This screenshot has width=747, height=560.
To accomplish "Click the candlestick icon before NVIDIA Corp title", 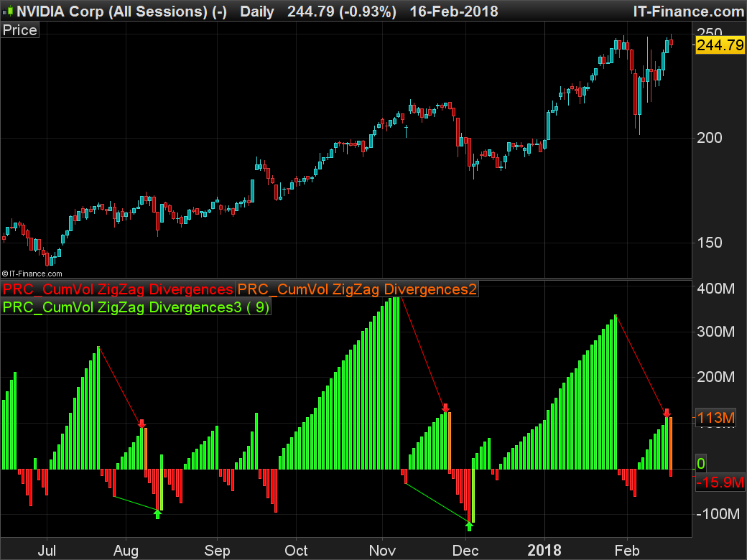I will (9, 11).
